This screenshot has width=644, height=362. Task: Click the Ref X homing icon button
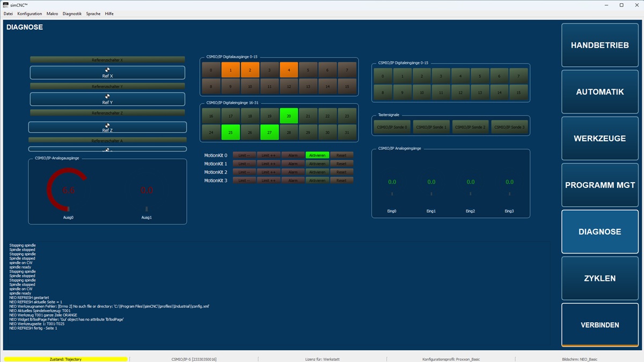point(107,73)
